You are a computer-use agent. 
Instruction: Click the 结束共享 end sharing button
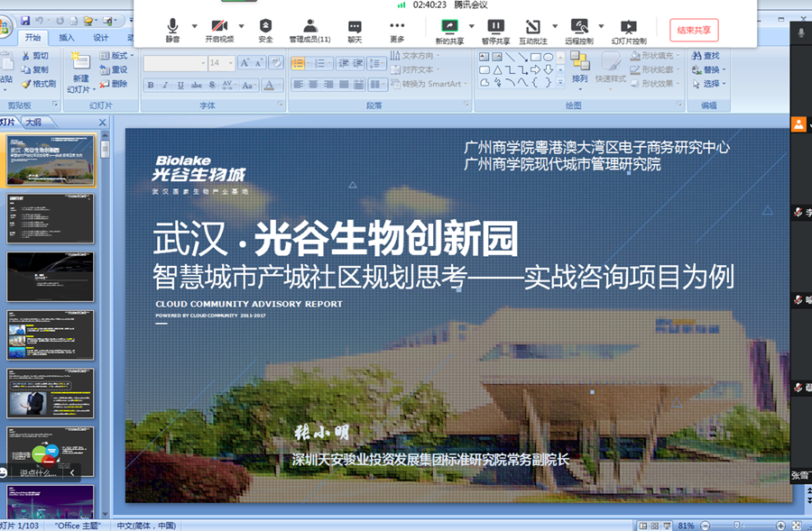695,30
